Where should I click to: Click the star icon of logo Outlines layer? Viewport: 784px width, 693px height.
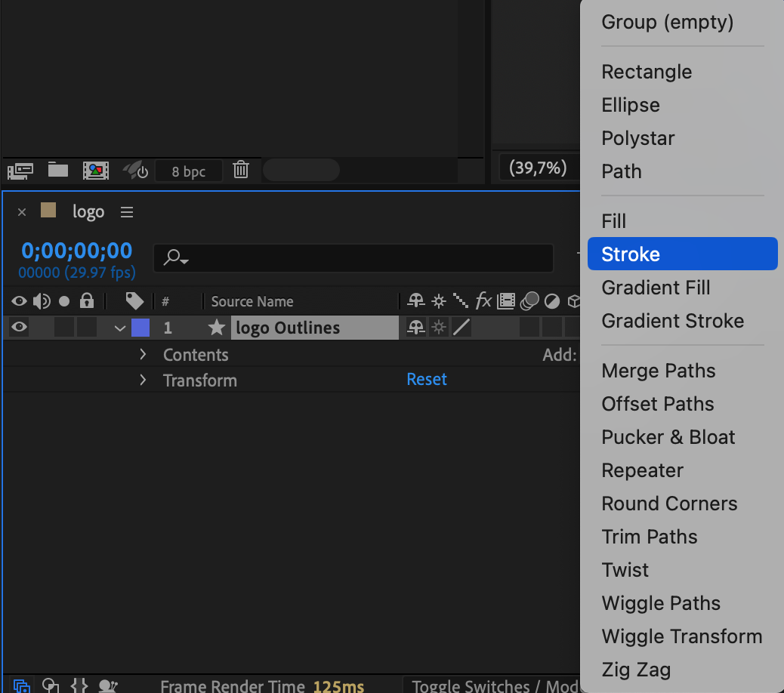[x=217, y=328]
